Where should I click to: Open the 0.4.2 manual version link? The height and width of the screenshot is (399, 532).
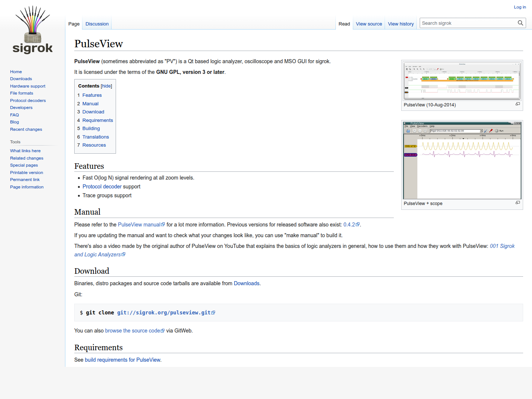point(351,225)
